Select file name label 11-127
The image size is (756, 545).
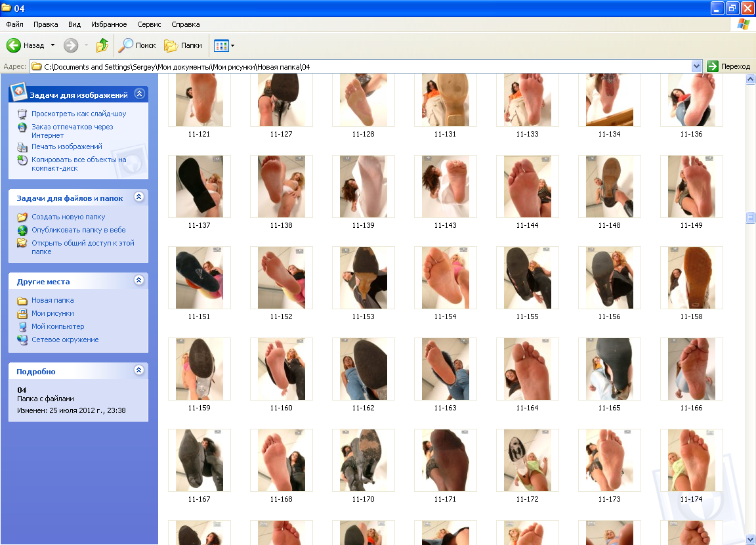coord(281,134)
